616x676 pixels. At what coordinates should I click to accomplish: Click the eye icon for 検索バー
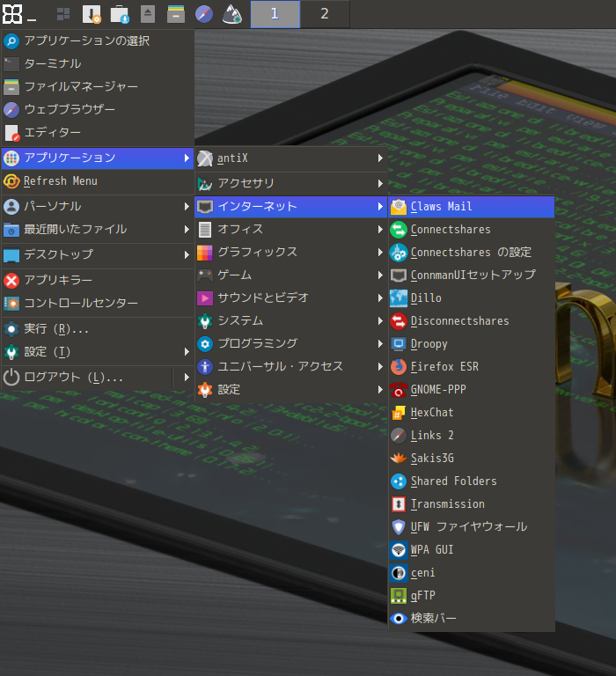(399, 618)
